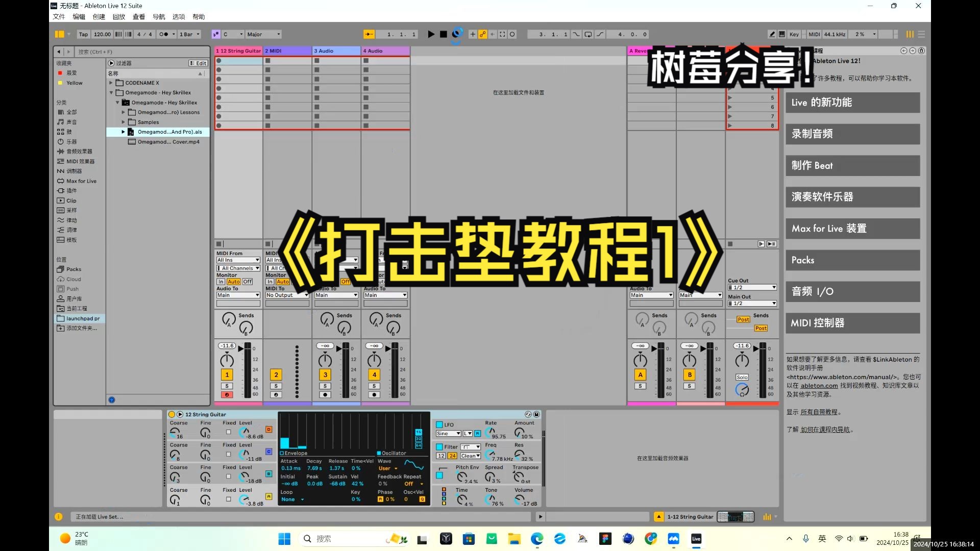
Task: Switch to Session view bars icon
Action: [910, 34]
